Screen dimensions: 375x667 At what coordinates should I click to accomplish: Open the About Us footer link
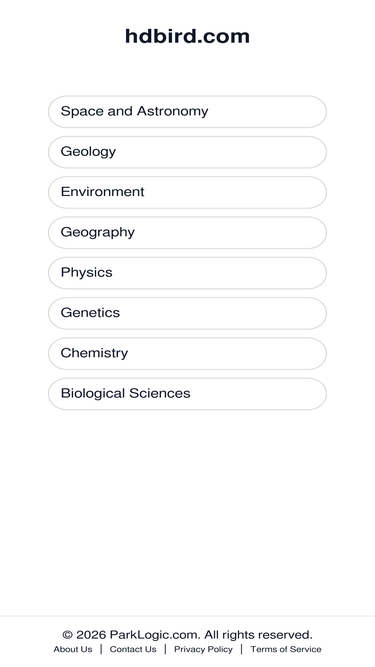pos(73,649)
